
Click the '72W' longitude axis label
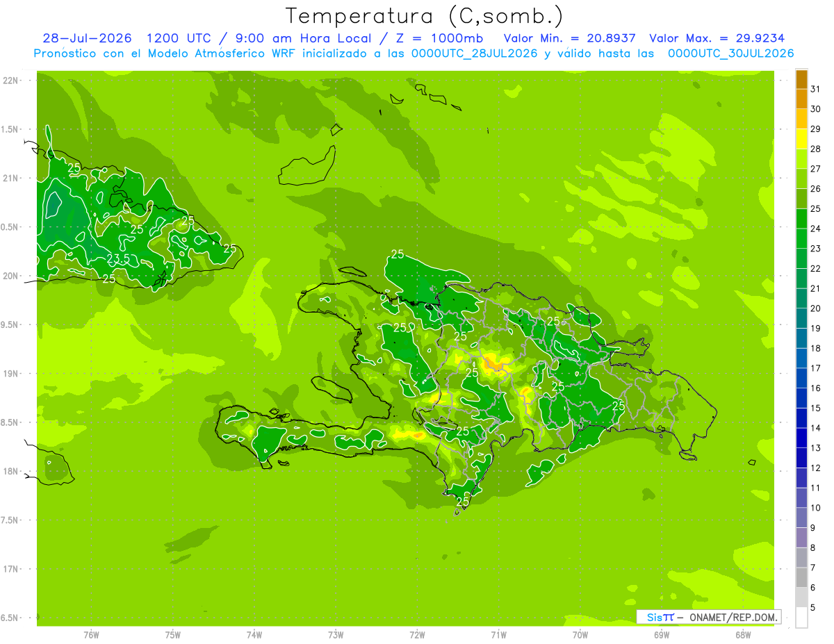click(417, 635)
